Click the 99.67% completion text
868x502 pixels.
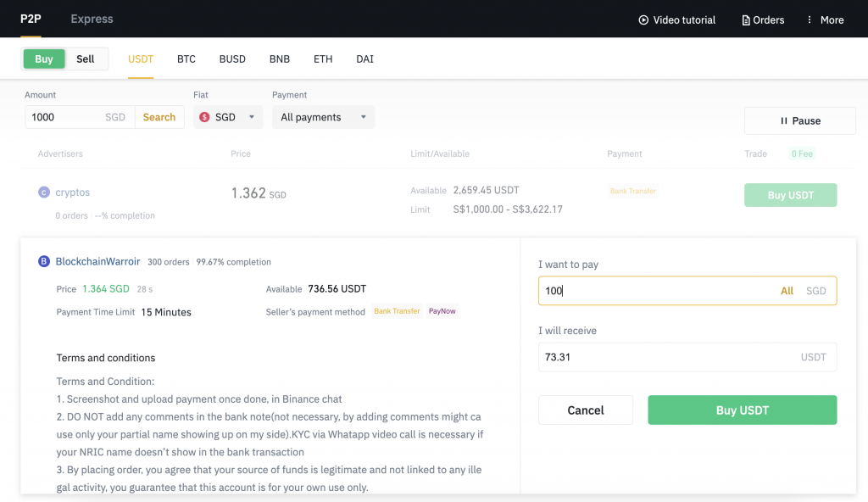tap(234, 261)
